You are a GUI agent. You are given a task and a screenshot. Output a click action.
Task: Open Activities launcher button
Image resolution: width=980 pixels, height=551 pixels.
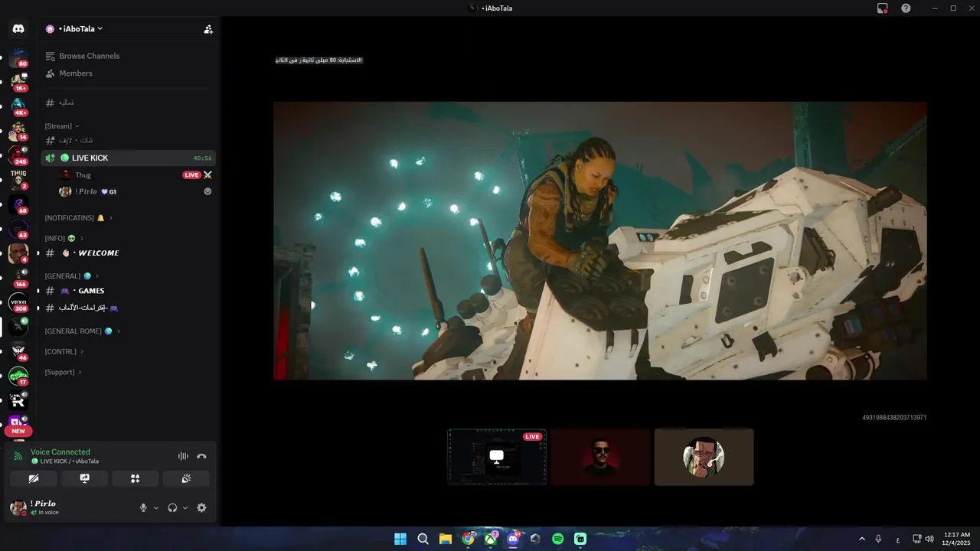click(x=136, y=478)
